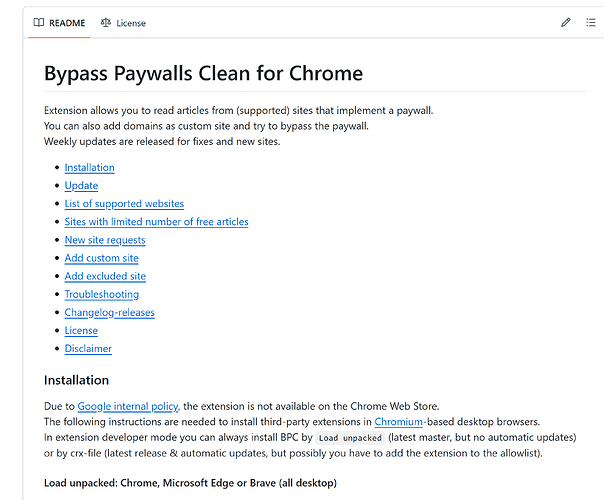Switch to the README tab
The image size is (604, 500).
click(x=59, y=23)
